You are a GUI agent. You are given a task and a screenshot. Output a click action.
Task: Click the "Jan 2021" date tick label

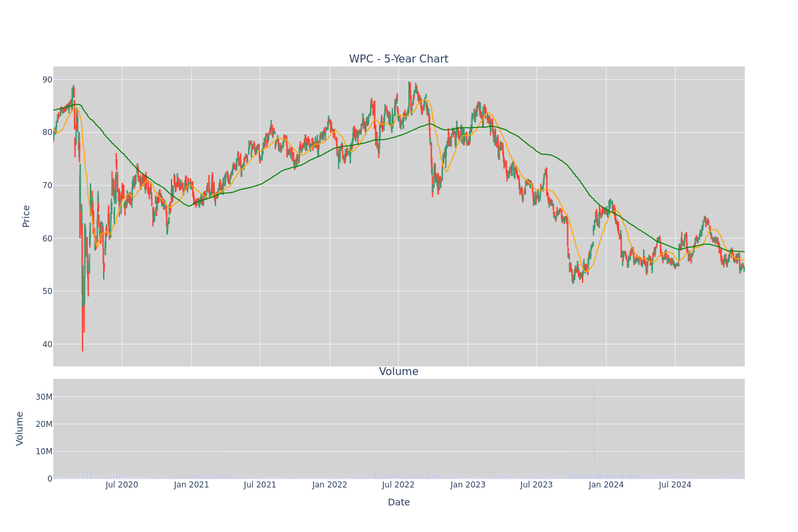pyautogui.click(x=192, y=485)
